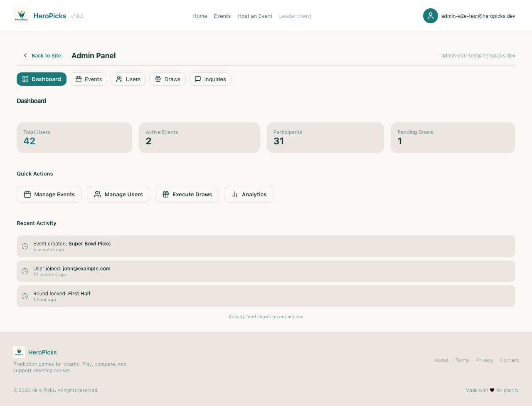Open the Users admin tab

[x=128, y=79]
